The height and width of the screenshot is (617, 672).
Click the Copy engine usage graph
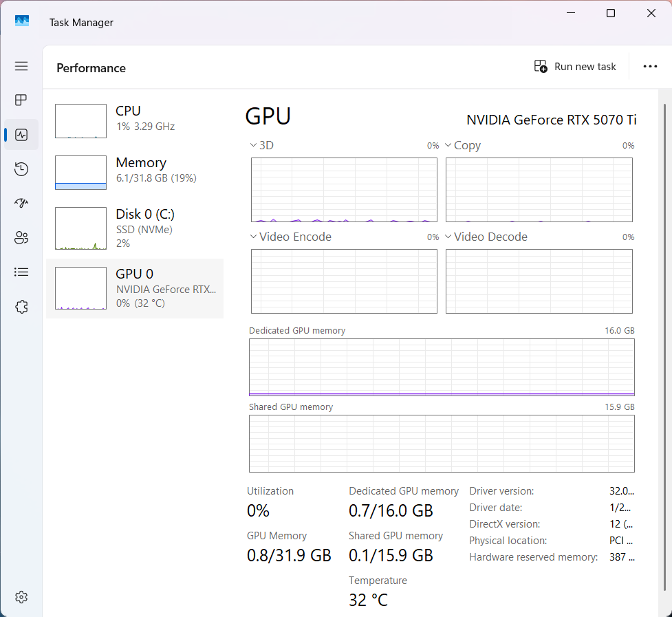pyautogui.click(x=539, y=190)
